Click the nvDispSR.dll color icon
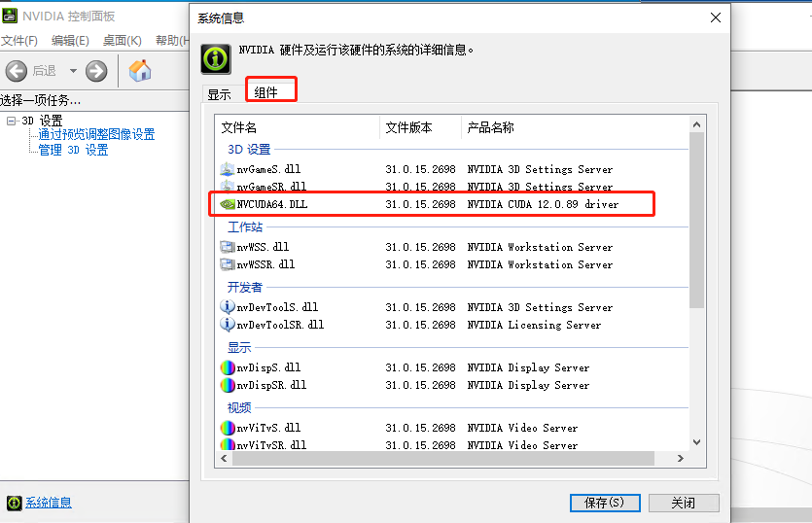 228,385
